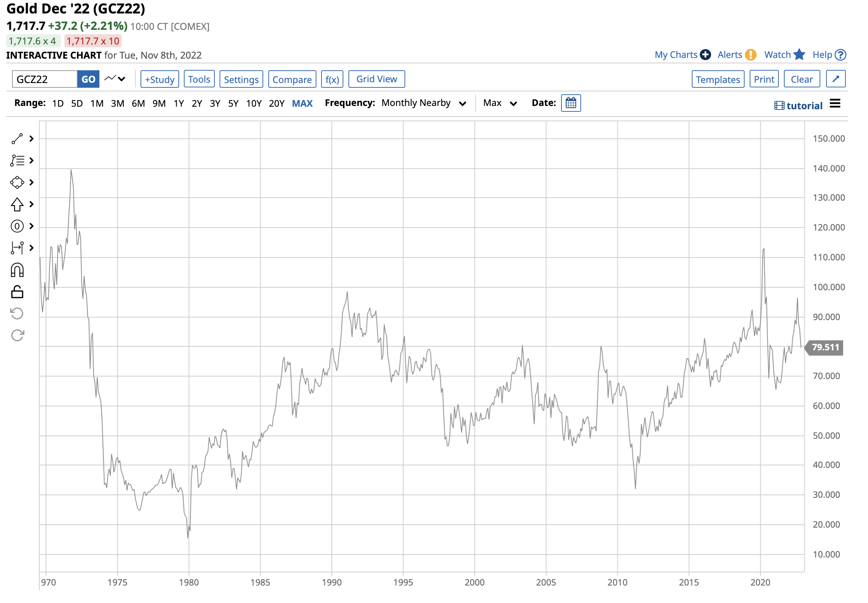
Task: Open the hamburger menu beside tutorial
Action: click(835, 103)
